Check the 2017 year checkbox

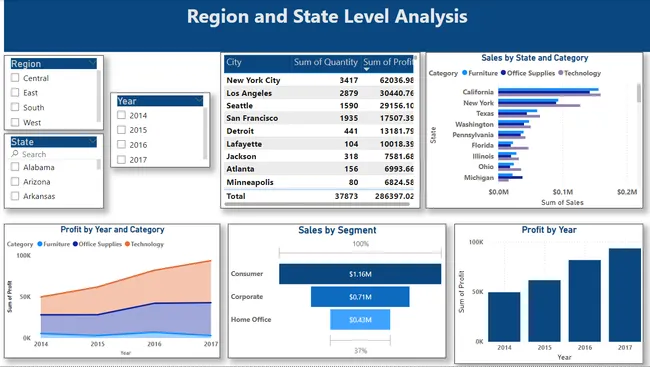click(121, 159)
